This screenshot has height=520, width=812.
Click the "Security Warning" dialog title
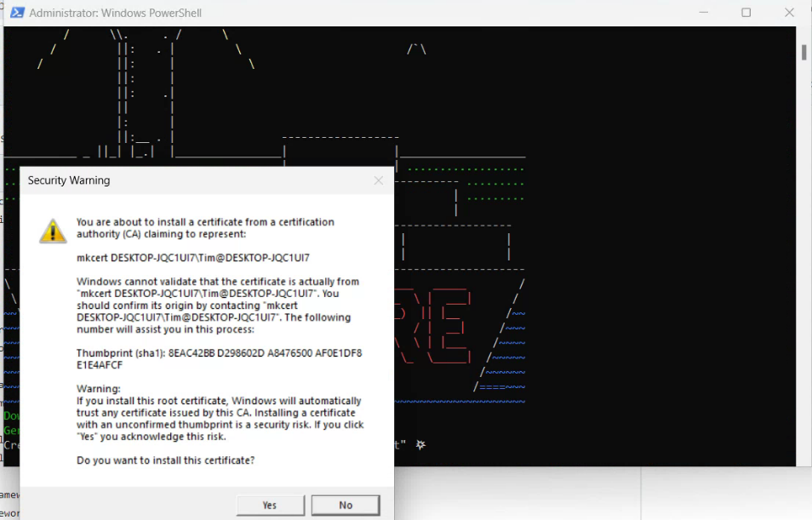[x=69, y=180]
